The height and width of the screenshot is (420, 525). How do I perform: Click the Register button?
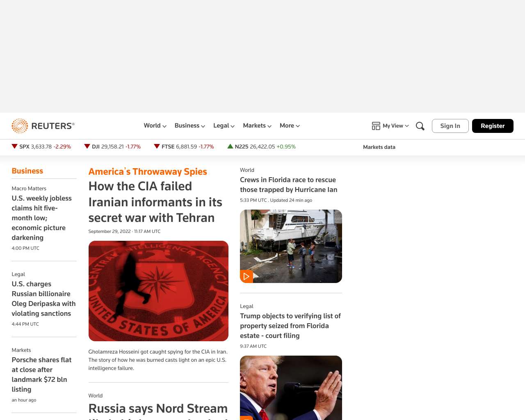[x=493, y=126]
